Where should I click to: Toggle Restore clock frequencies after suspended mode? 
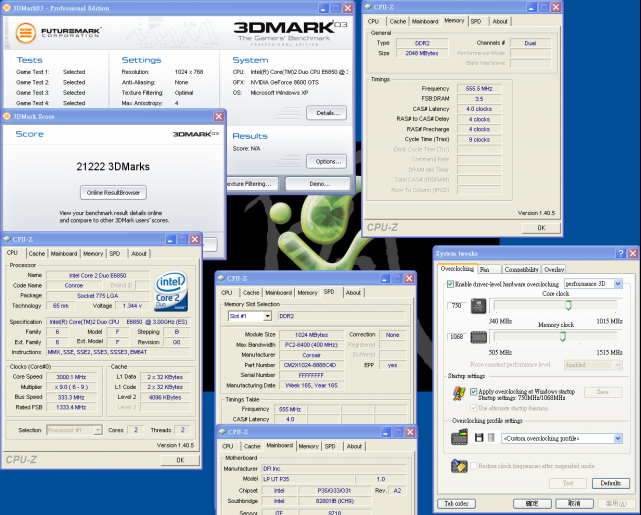tap(473, 466)
